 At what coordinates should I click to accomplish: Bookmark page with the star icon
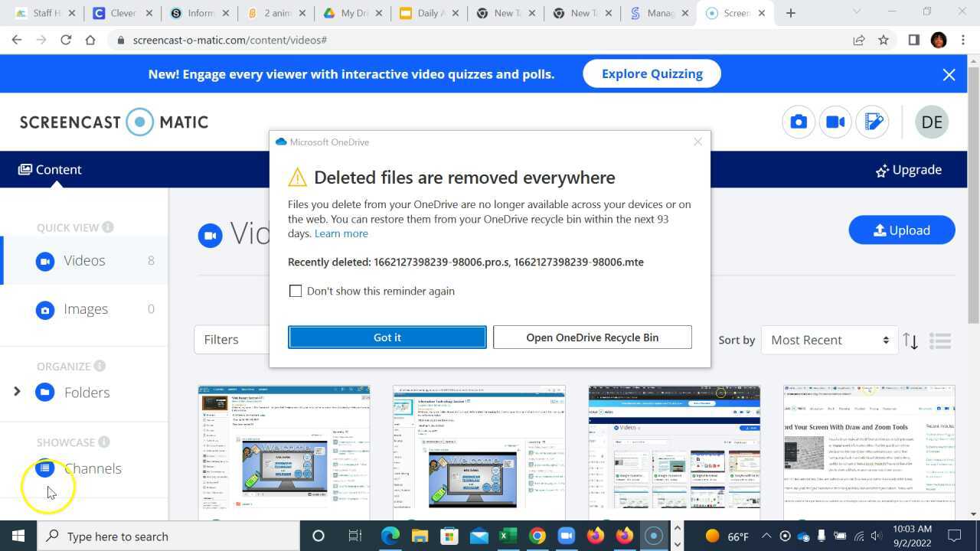click(x=884, y=40)
